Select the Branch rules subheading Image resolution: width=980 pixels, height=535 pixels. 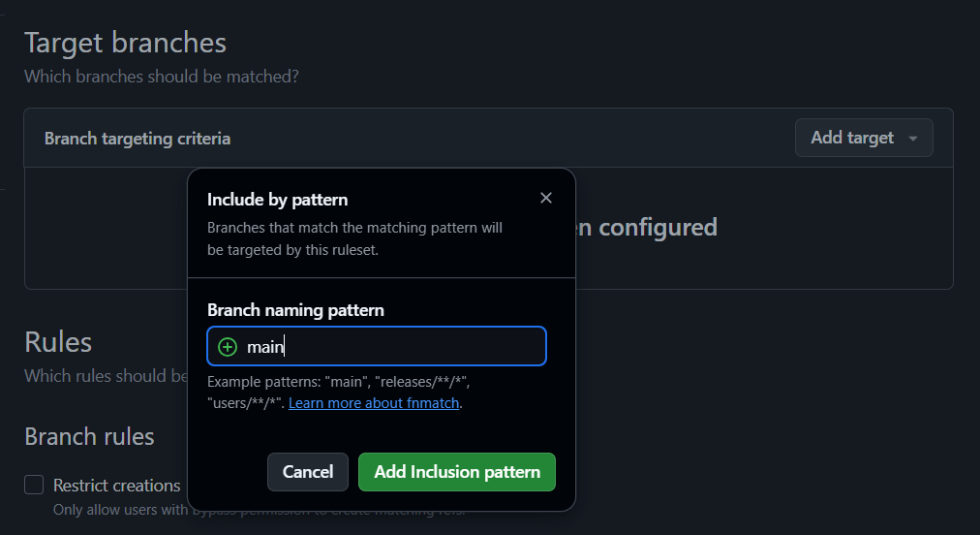pyautogui.click(x=89, y=436)
